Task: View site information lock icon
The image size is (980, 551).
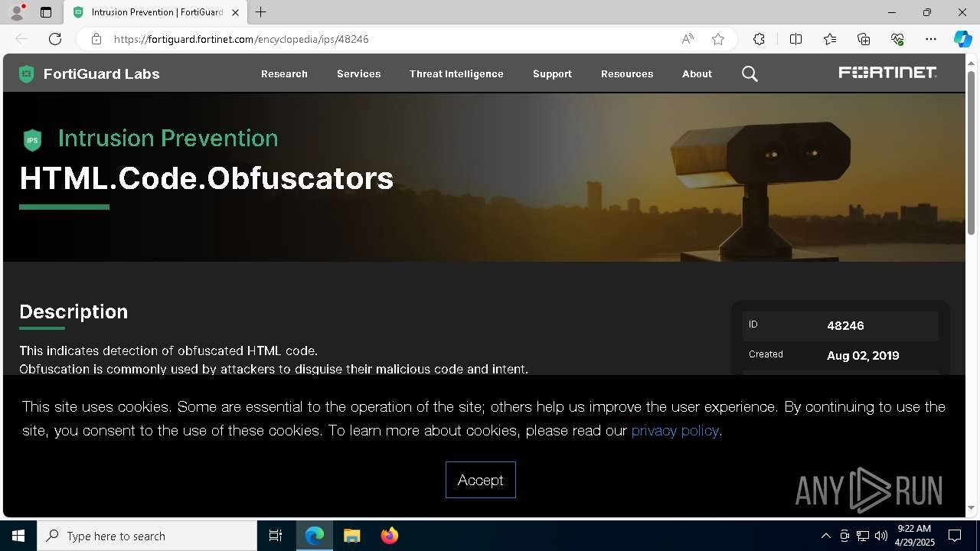Action: coord(96,39)
